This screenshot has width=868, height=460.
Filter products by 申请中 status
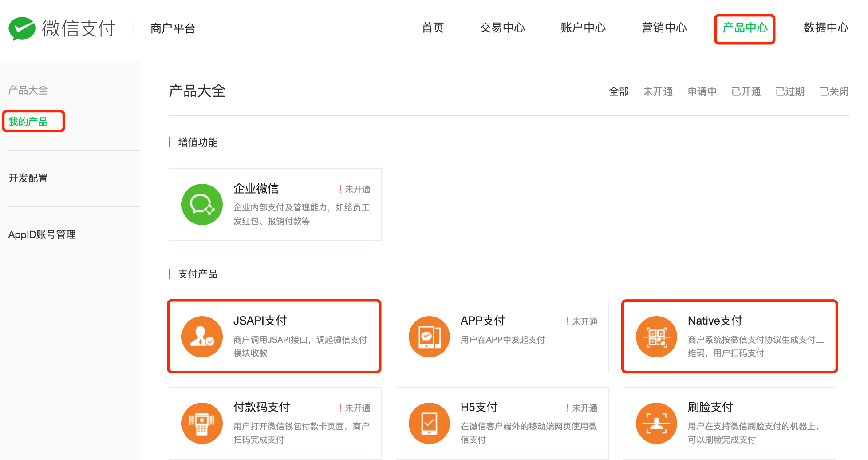tap(702, 91)
